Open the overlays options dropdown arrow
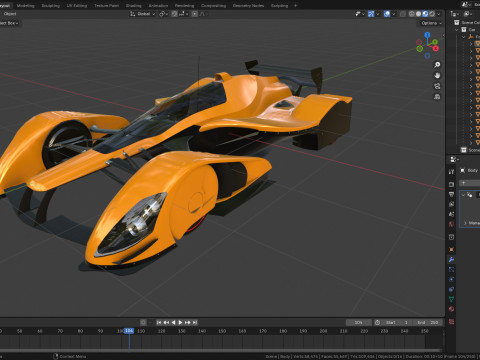Screen dimensions: 480x360 [394, 14]
